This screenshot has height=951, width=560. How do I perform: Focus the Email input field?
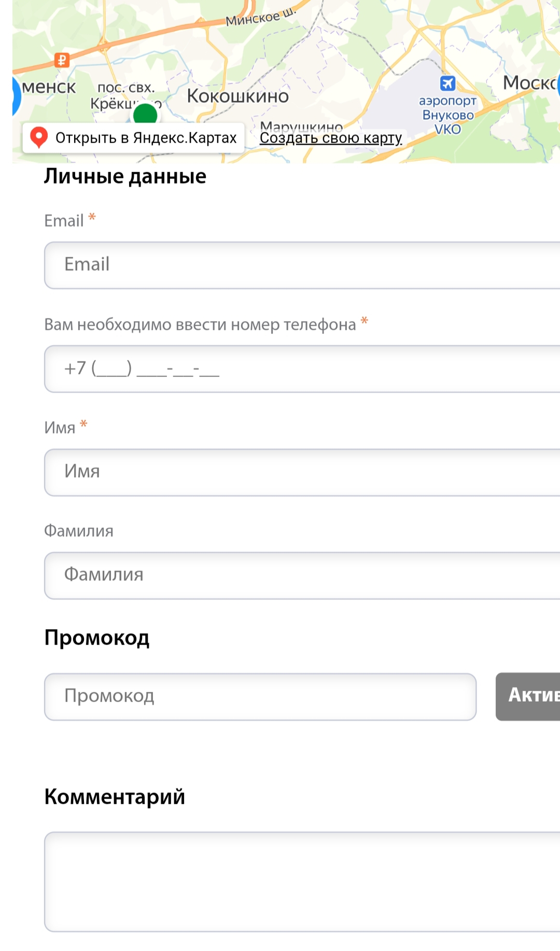pyautogui.click(x=302, y=265)
